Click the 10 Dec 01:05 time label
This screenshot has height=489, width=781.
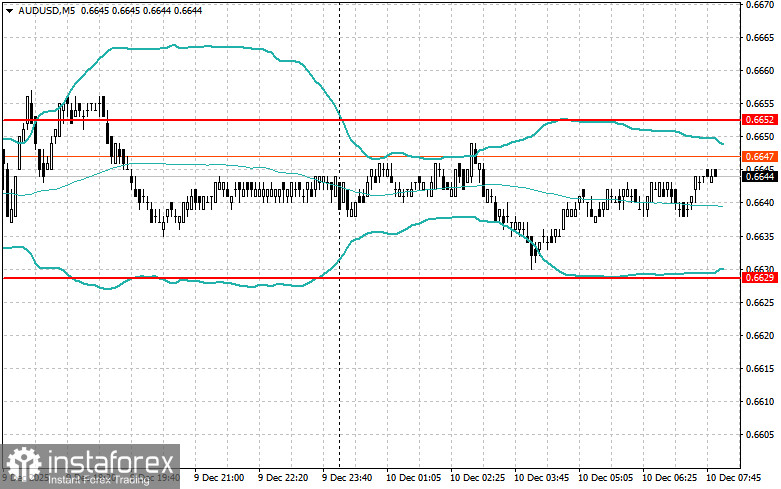(x=413, y=478)
